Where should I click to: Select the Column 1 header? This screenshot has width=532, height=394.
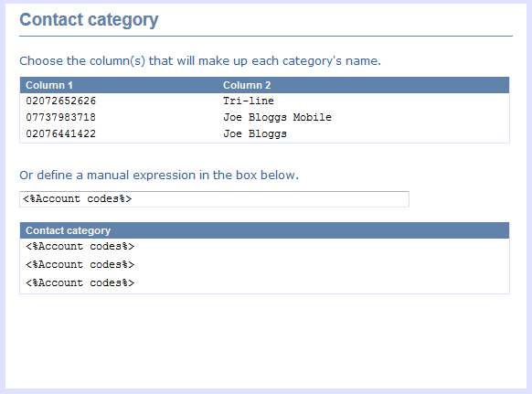pyautogui.click(x=49, y=85)
